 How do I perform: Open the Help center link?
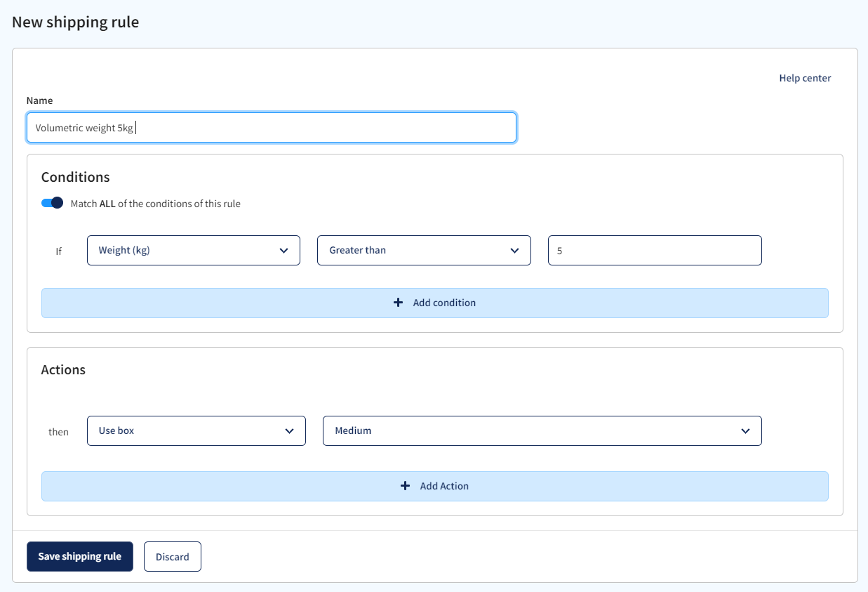(x=805, y=78)
